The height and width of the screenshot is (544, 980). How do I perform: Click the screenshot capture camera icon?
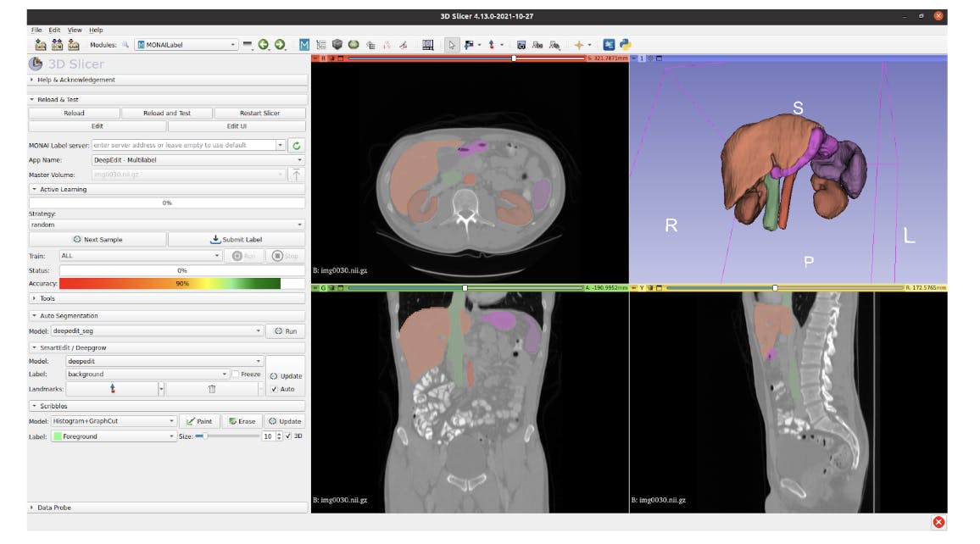pyautogui.click(x=521, y=44)
